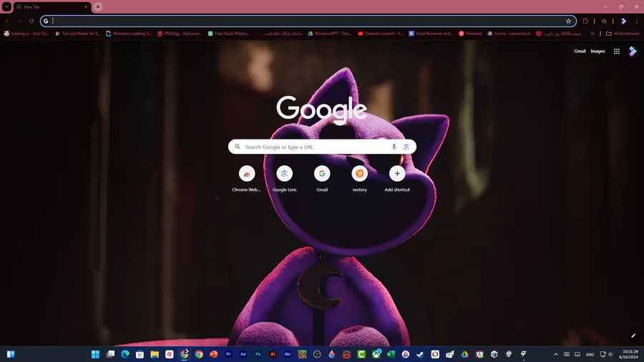The width and height of the screenshot is (644, 362).
Task: Customize Chrome with pencil icon
Action: [633, 336]
